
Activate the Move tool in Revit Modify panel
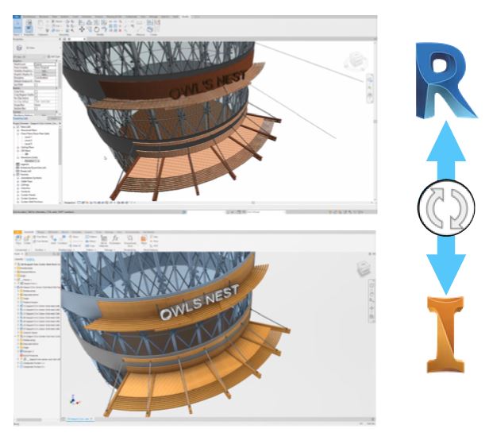tap(82, 29)
